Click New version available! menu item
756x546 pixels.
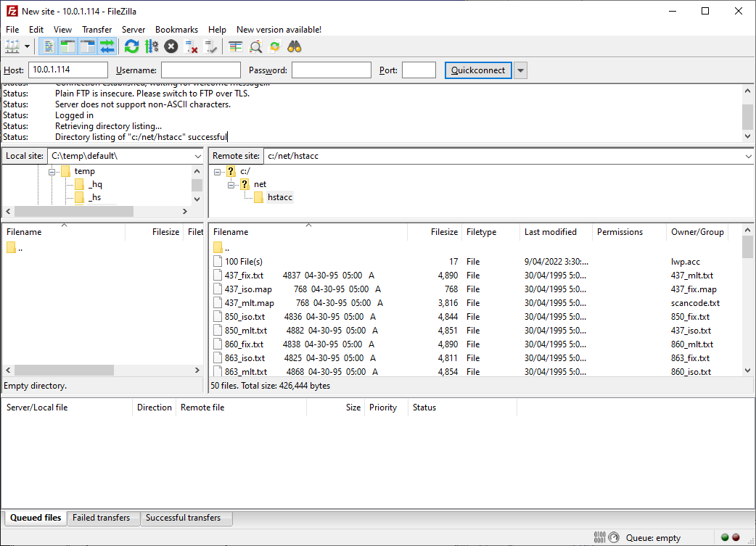point(279,30)
